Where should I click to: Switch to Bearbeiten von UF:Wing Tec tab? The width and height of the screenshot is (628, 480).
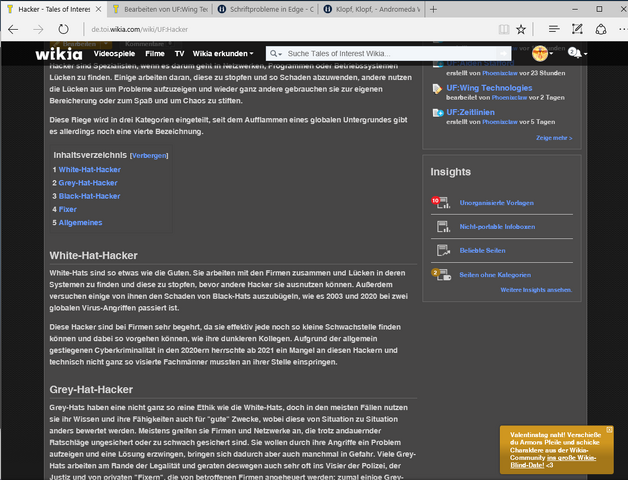tap(160, 9)
